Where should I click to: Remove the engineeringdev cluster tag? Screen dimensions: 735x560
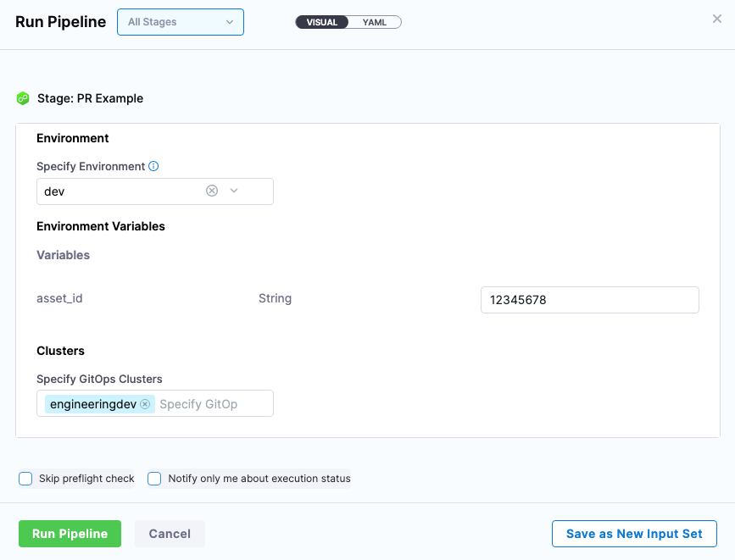click(145, 404)
